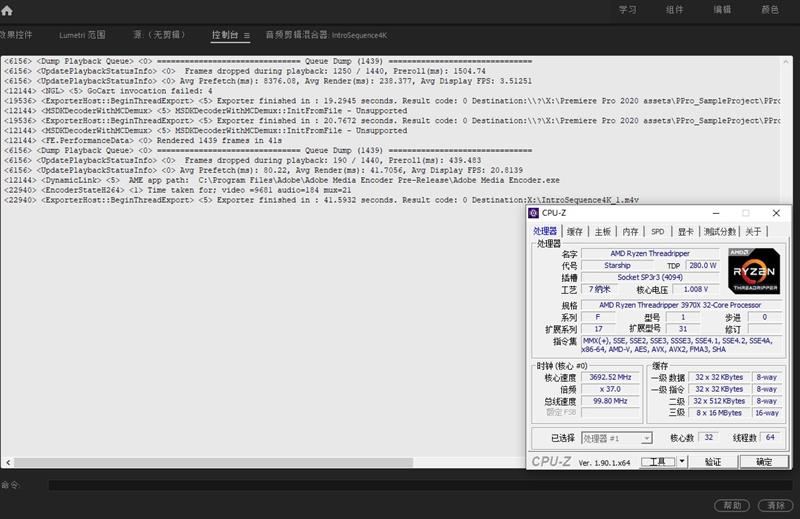Click the '8 x 16 MBytes' L3 cache value

click(719, 413)
